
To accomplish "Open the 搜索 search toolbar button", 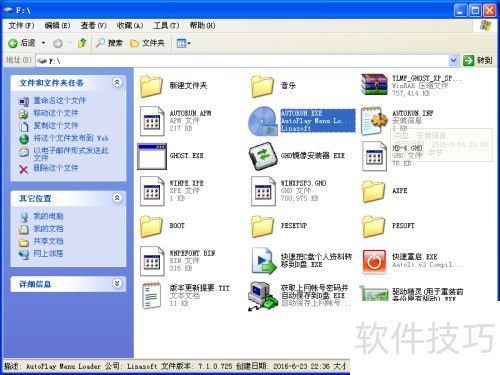I will (109, 43).
